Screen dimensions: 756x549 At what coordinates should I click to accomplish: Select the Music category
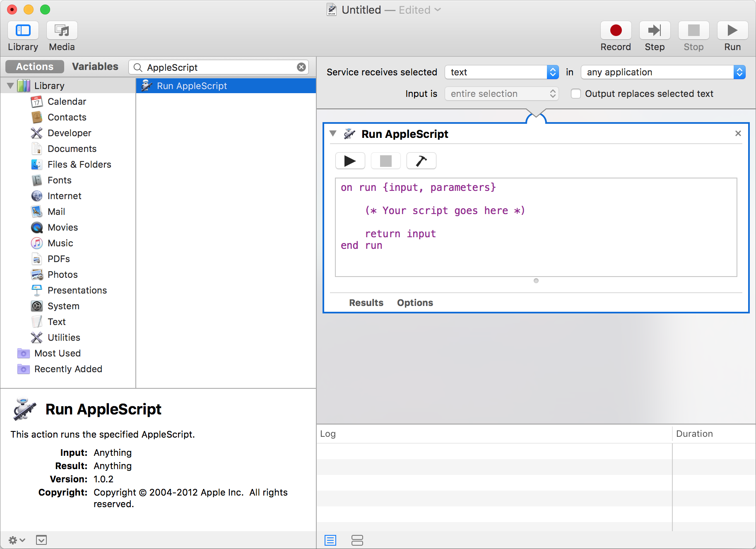point(60,243)
